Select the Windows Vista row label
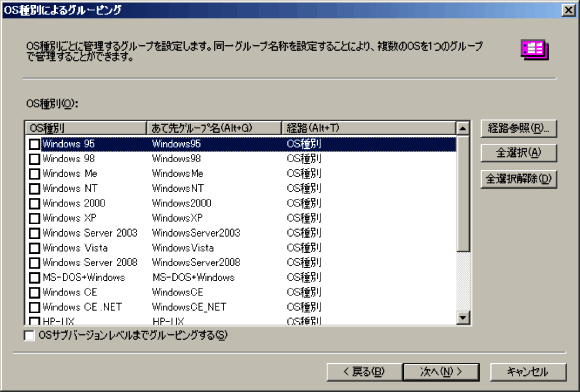This screenshot has width=580, height=392. [75, 248]
